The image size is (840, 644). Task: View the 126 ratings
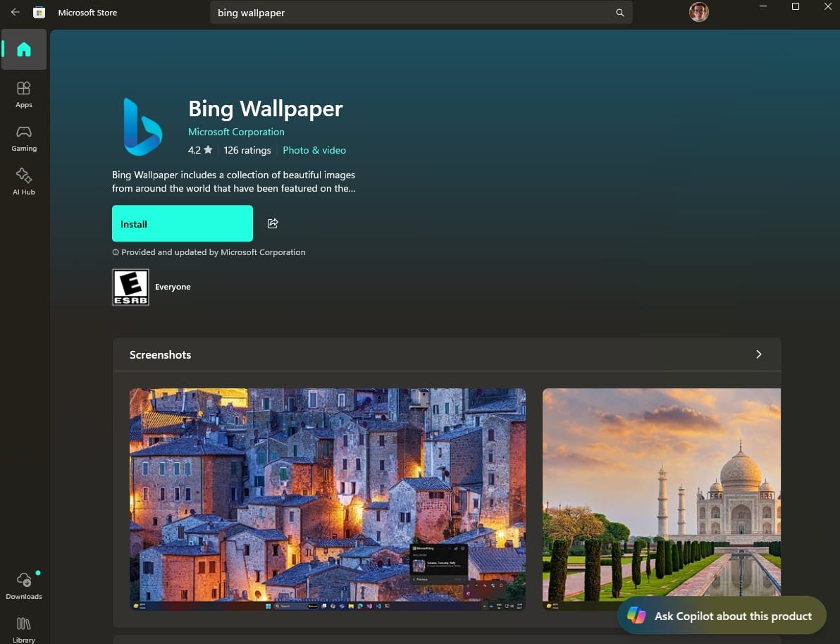point(247,150)
